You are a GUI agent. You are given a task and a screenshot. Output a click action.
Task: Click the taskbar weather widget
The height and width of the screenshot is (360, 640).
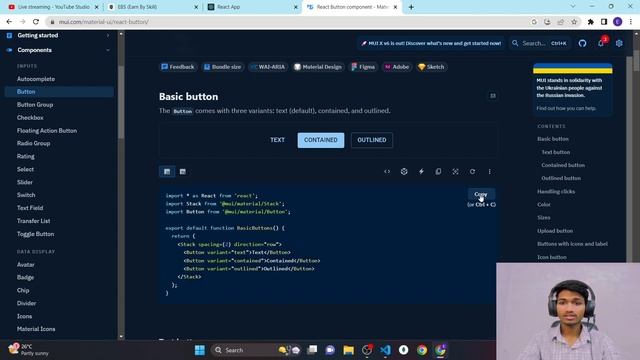[x=29, y=350]
